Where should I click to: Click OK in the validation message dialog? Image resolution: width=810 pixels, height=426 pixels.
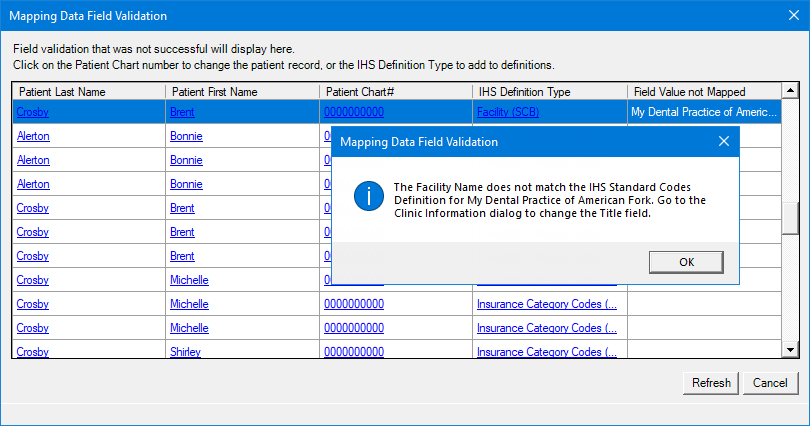click(686, 262)
